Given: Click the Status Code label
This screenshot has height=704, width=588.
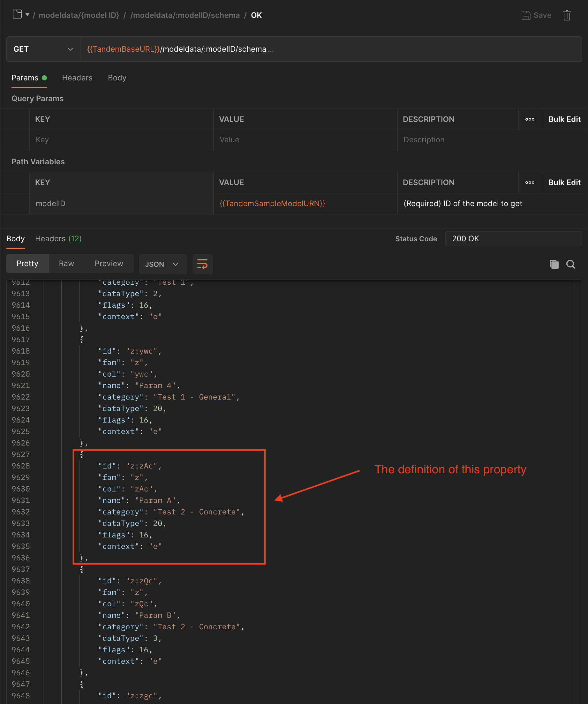Looking at the screenshot, I should tap(416, 239).
